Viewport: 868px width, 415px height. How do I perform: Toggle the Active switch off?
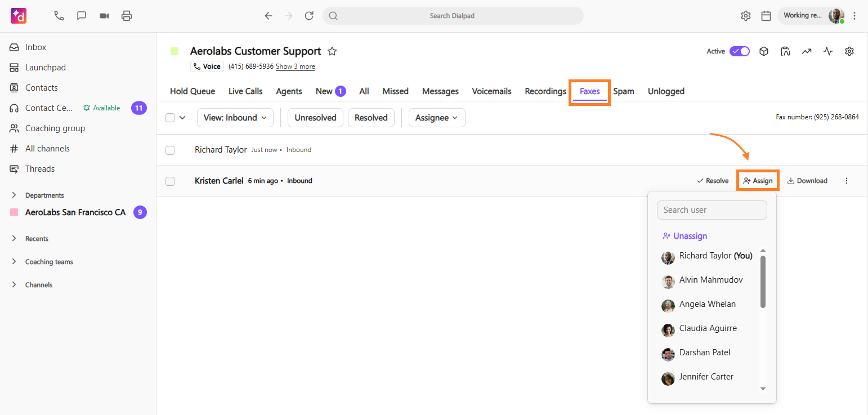pos(740,51)
